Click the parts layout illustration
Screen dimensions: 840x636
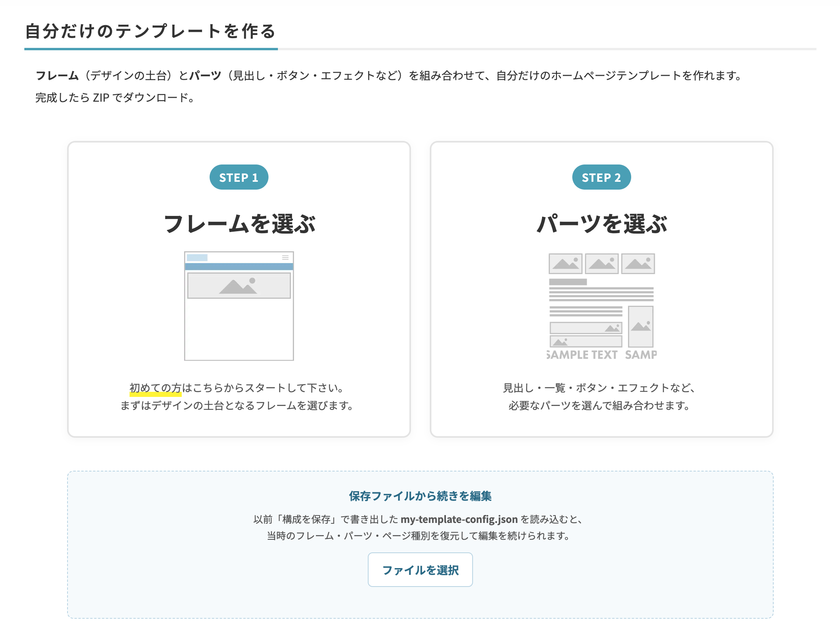tap(601, 306)
